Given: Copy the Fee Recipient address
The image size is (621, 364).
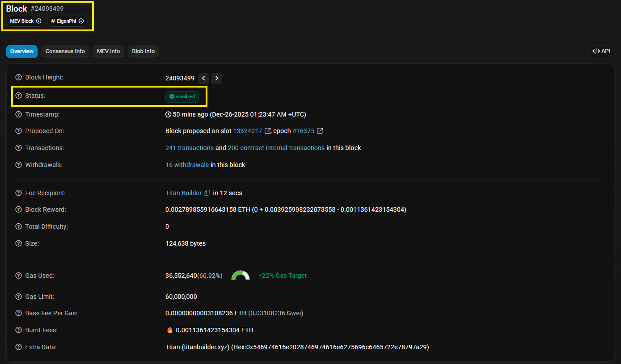Looking at the screenshot, I should (x=207, y=192).
